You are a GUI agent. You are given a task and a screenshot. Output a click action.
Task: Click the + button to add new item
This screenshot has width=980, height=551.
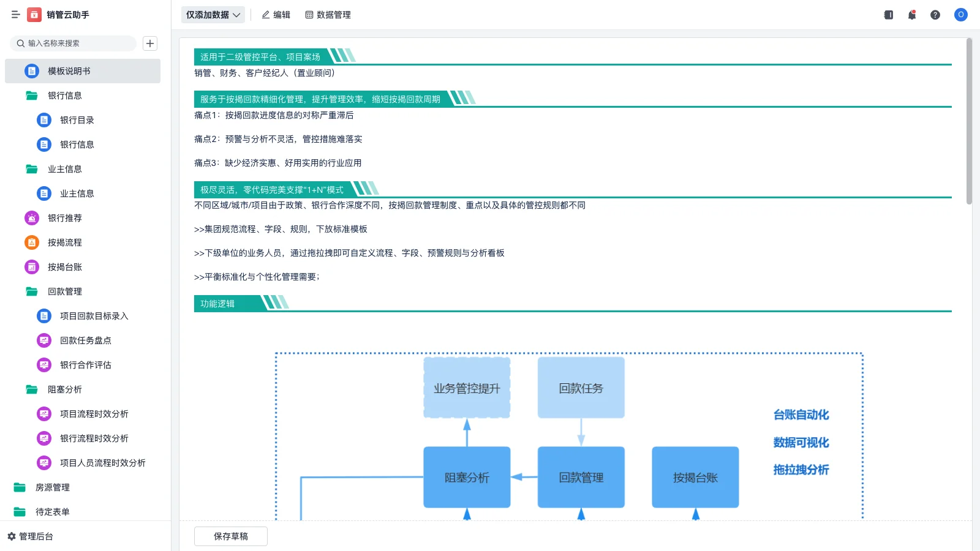[x=149, y=43]
